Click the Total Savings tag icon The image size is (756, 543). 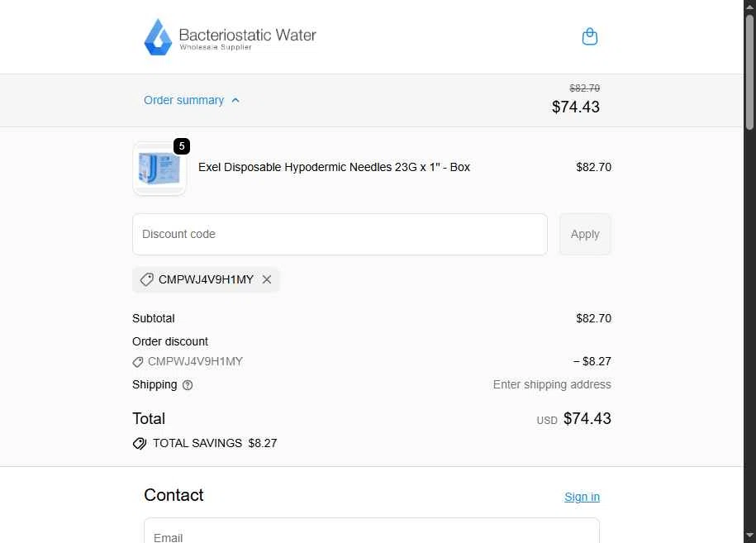click(140, 443)
